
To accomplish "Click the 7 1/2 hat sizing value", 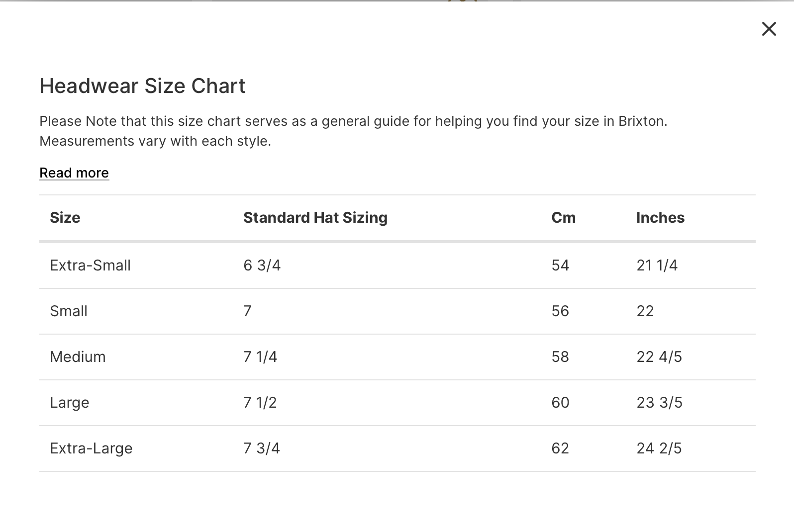I will tap(260, 402).
